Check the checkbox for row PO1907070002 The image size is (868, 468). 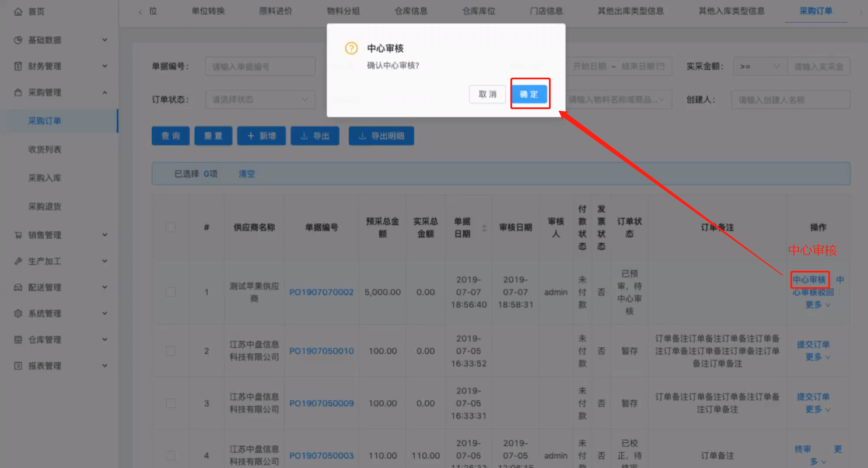(170, 292)
